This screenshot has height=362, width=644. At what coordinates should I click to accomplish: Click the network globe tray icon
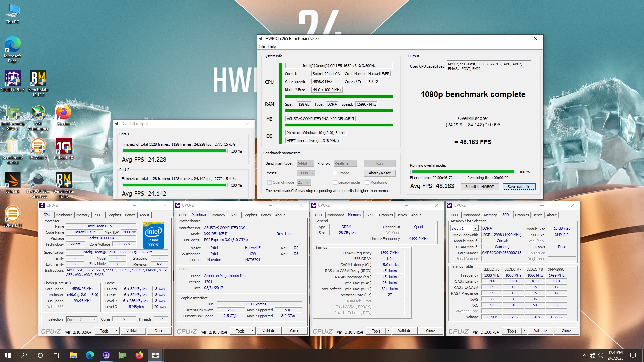593,355
